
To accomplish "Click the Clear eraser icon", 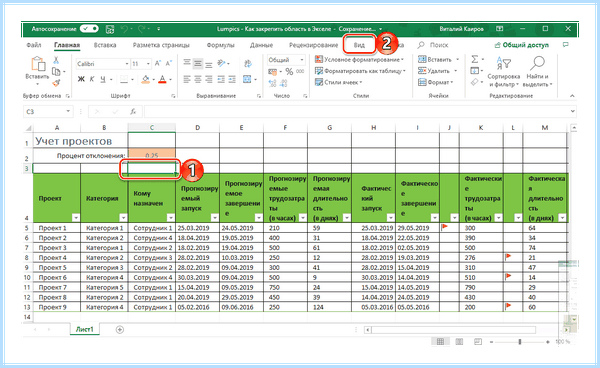I will [474, 81].
